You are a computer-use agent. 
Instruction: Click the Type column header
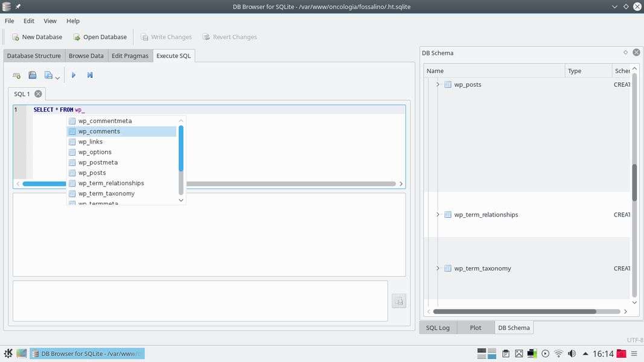[x=588, y=71]
